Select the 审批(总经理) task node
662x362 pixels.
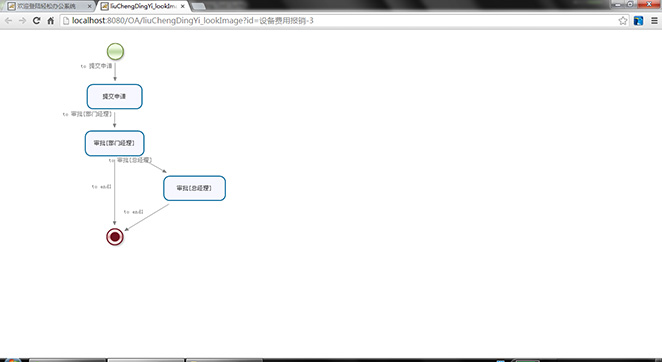point(194,188)
